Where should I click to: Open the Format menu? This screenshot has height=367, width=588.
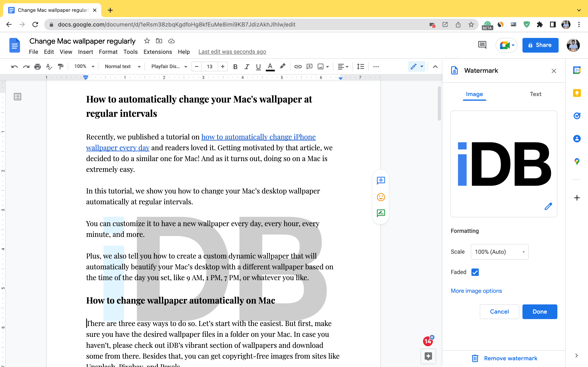click(x=108, y=52)
